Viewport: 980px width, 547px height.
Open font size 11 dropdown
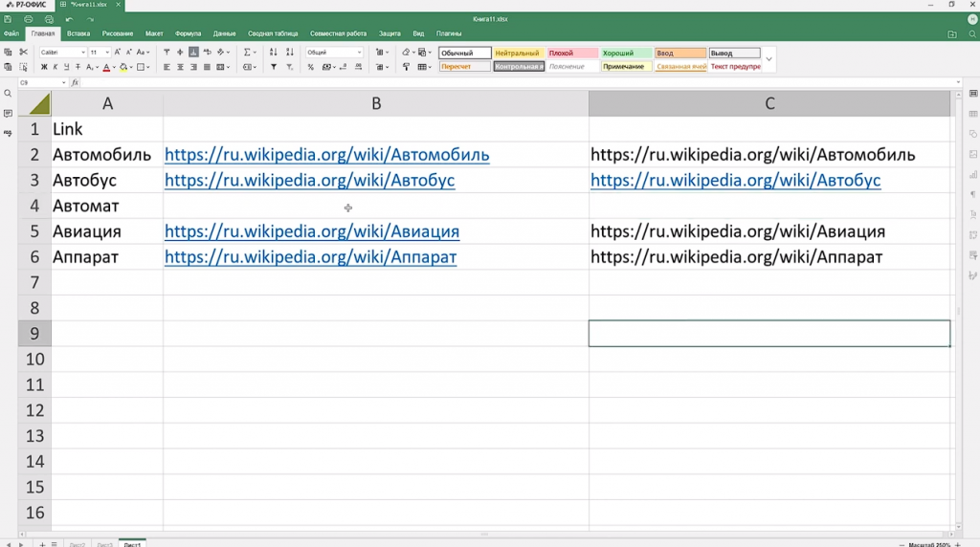[107, 53]
